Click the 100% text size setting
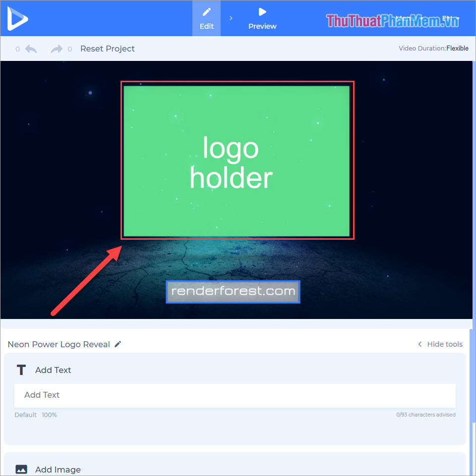 [x=49, y=415]
